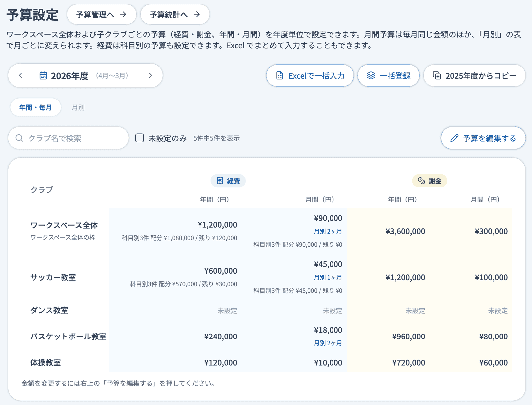Select the サッカー教室 row name

pos(53,277)
